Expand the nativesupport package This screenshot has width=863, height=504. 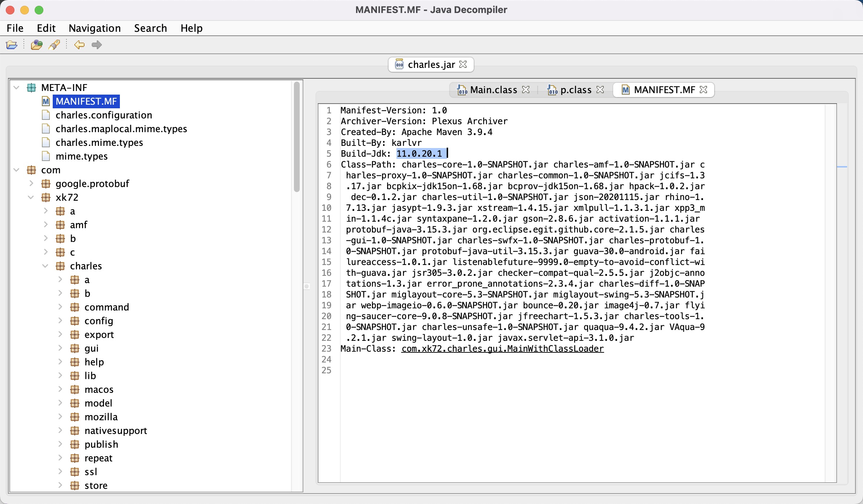[x=60, y=431]
